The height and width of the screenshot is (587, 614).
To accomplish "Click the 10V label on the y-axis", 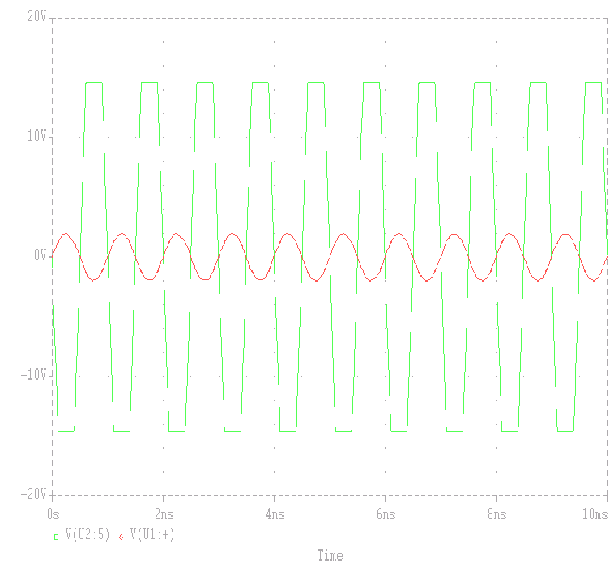I will click(x=37, y=136).
